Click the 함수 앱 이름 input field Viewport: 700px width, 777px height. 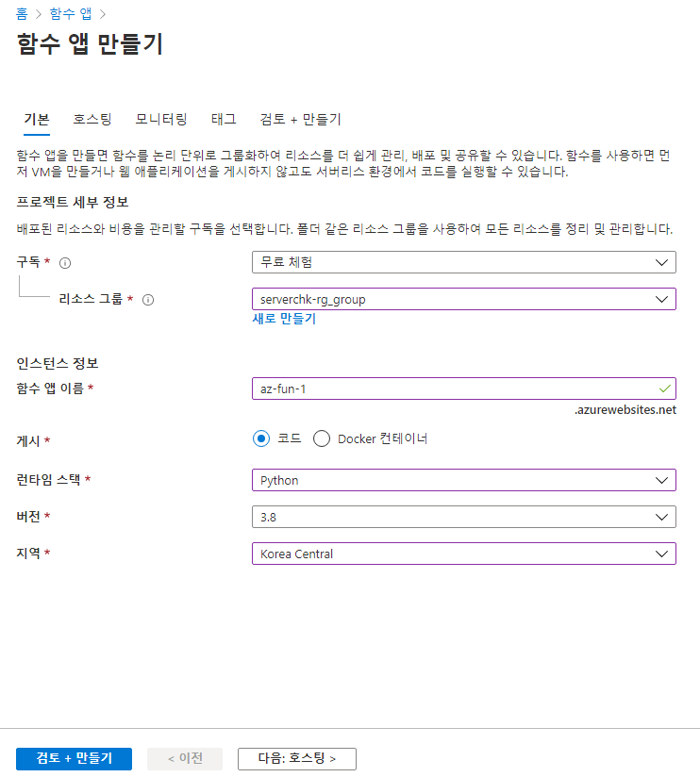pyautogui.click(x=464, y=388)
